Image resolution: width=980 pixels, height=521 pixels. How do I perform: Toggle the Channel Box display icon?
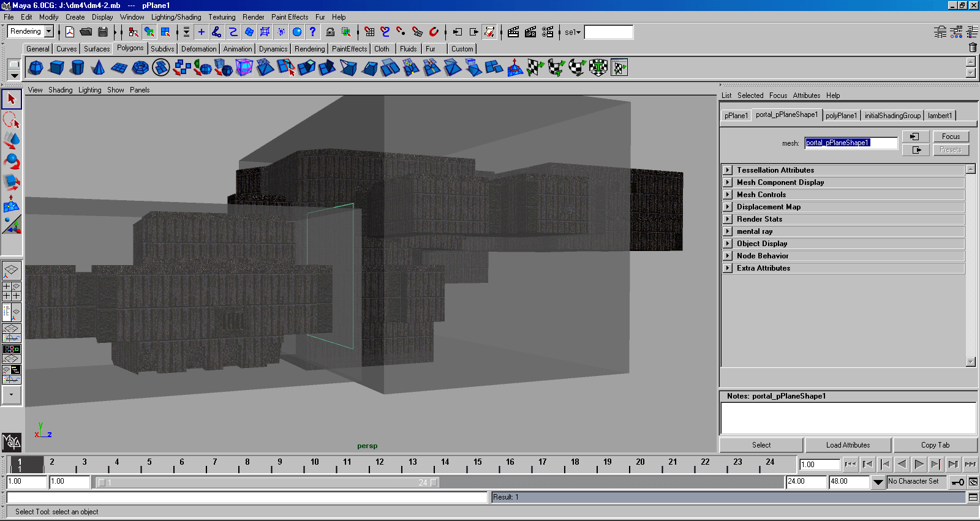click(973, 32)
